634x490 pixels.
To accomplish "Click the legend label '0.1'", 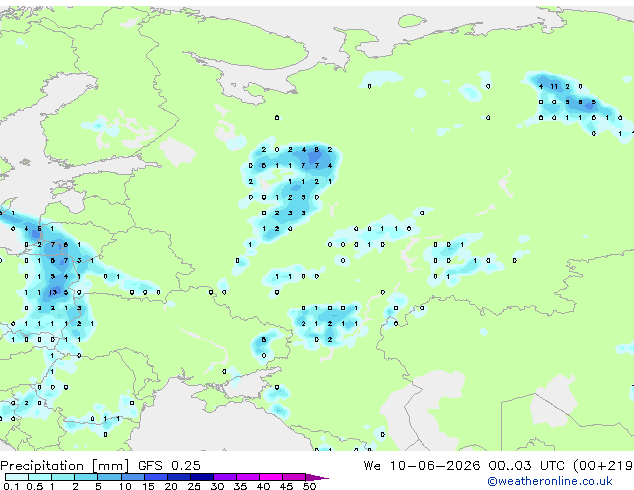I will pyautogui.click(x=11, y=486).
